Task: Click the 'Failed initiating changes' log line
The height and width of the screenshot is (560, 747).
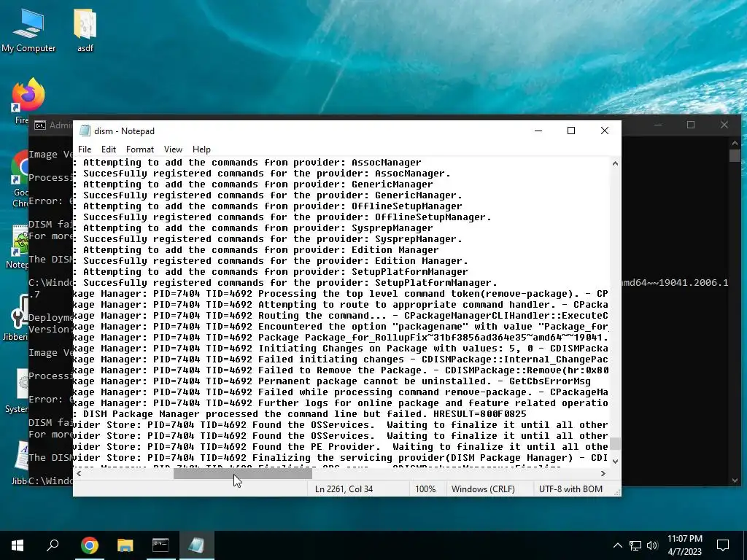Action: pyautogui.click(x=341, y=359)
